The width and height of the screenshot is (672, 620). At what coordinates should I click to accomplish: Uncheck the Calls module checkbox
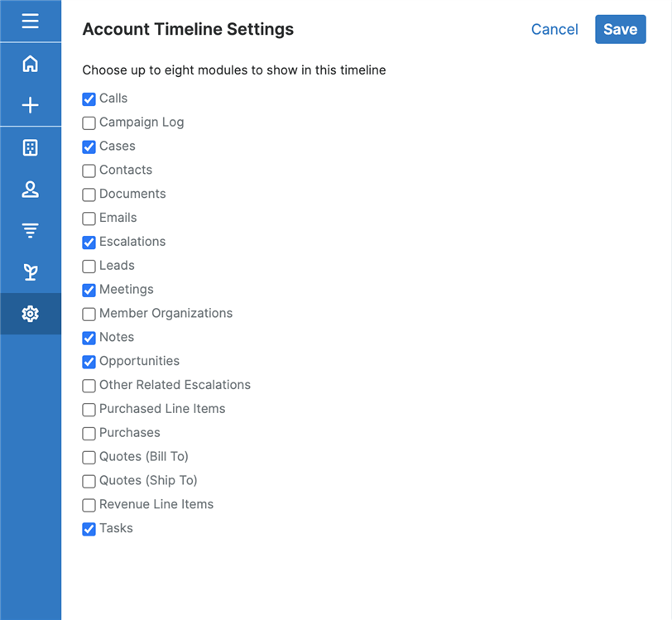coord(89,99)
